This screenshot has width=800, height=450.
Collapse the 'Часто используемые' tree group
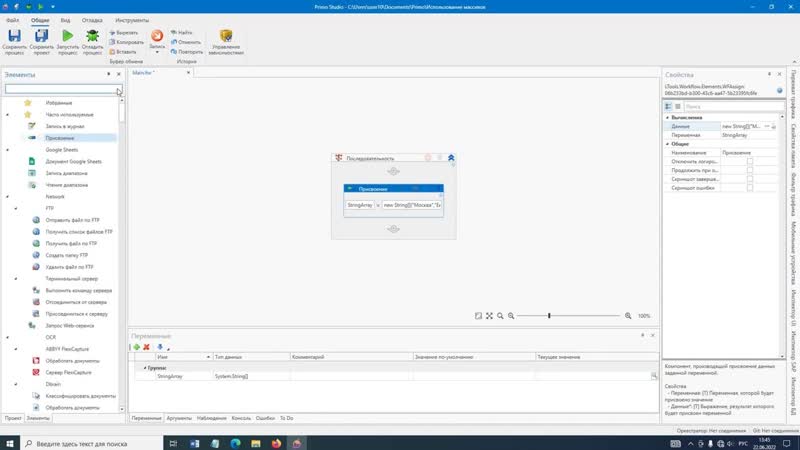pyautogui.click(x=8, y=115)
